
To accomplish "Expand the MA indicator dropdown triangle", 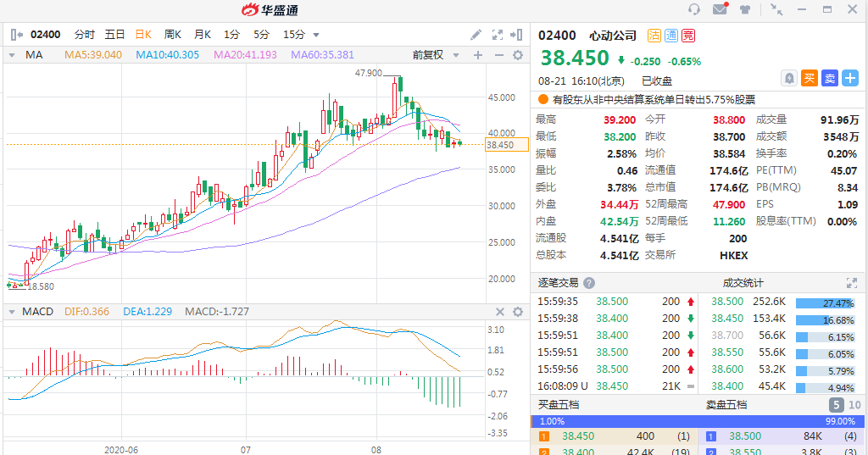I will pyautogui.click(x=11, y=55).
